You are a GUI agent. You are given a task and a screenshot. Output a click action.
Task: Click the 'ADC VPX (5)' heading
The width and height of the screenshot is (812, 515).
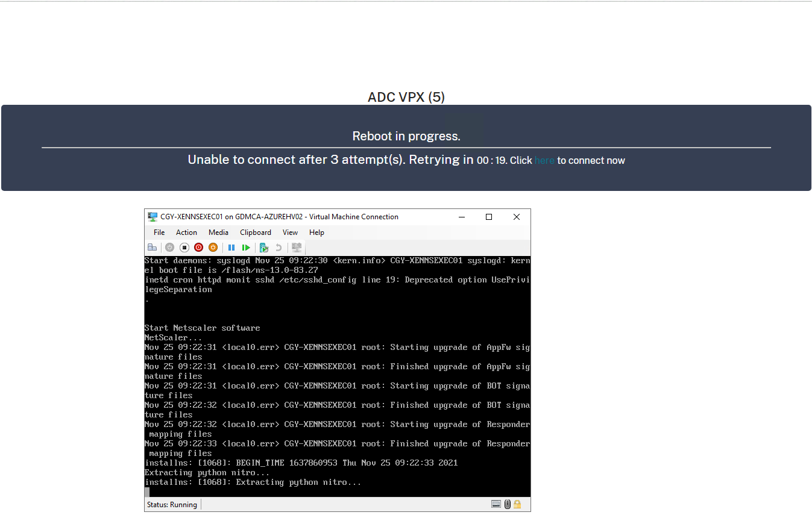click(406, 97)
